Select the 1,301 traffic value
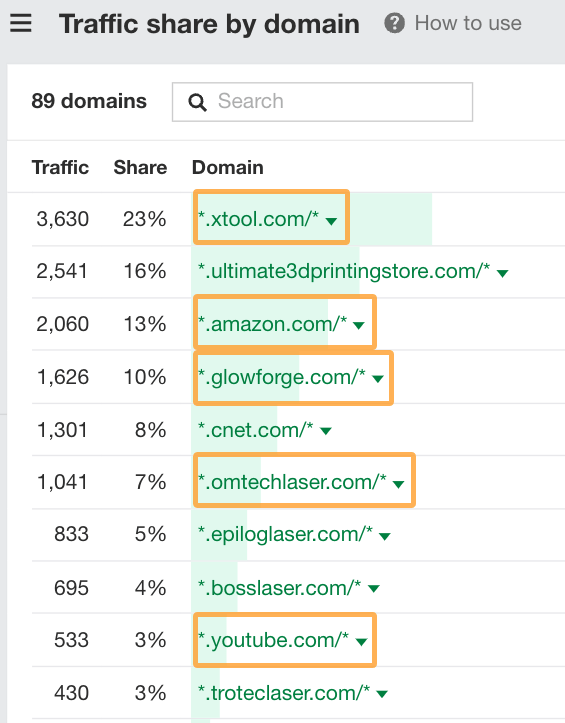565x723 pixels. click(x=62, y=430)
